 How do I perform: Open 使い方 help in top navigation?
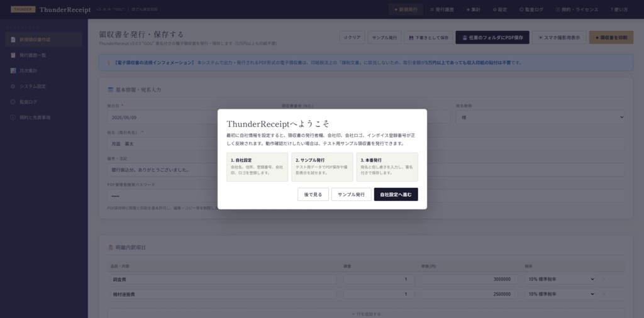tap(619, 9)
